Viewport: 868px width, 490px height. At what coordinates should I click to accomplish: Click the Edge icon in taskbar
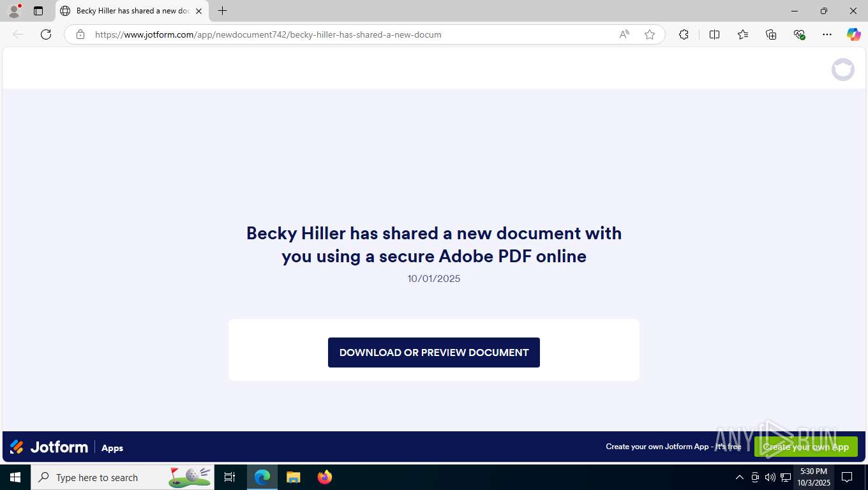point(262,477)
